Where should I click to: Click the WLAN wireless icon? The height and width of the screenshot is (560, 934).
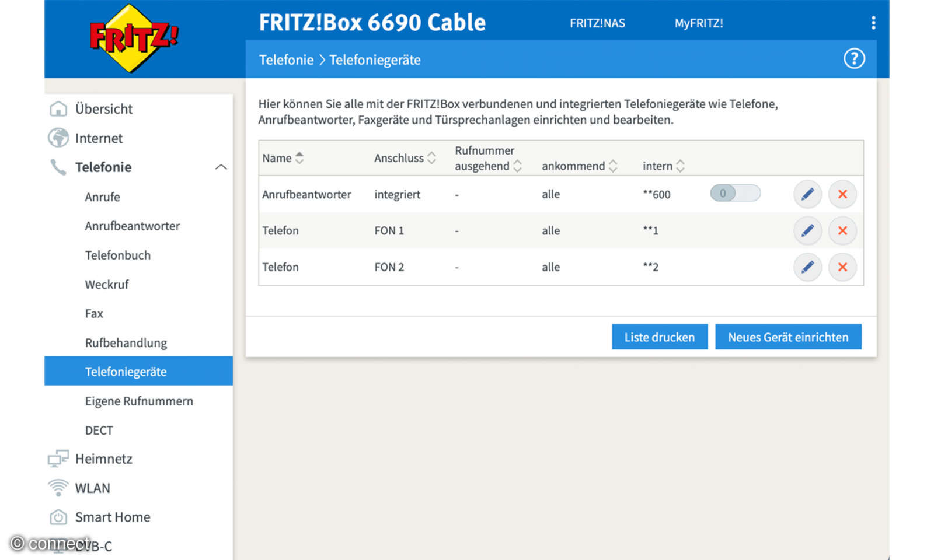pos(58,488)
